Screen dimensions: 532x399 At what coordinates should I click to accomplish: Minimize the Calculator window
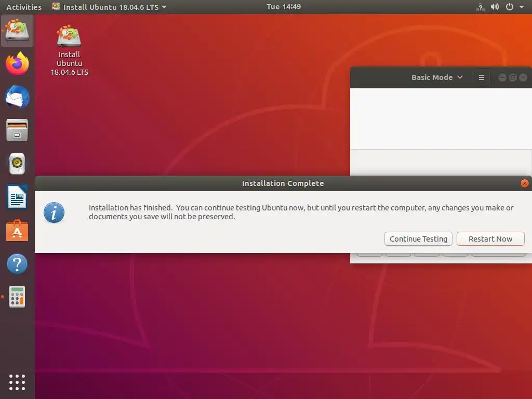pyautogui.click(x=502, y=77)
